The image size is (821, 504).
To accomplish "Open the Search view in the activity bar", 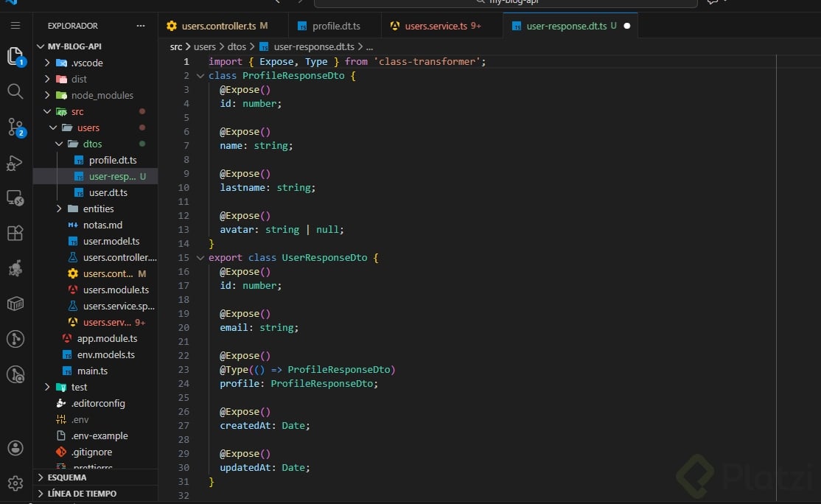I will (15, 91).
